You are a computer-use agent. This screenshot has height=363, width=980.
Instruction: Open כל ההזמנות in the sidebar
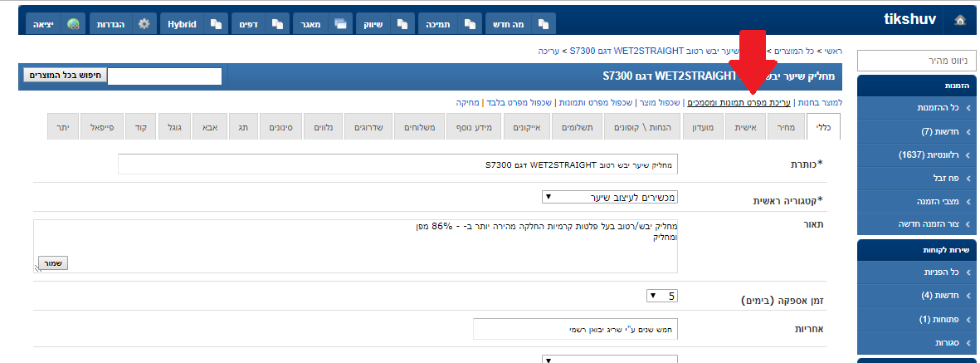(915, 108)
